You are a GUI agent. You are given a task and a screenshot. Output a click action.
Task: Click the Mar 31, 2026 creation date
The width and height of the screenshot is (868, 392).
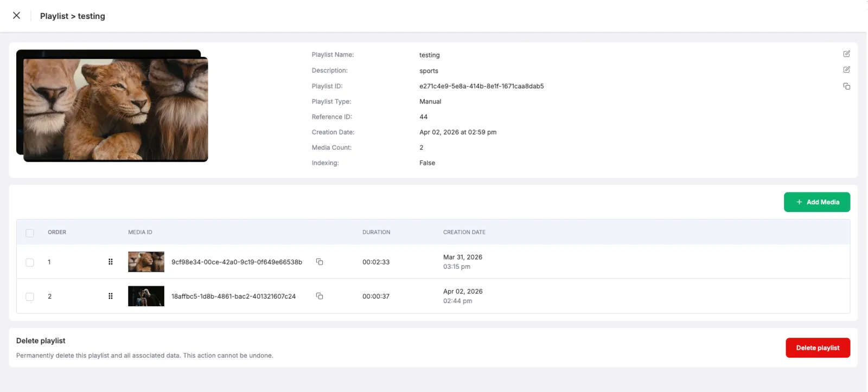(x=463, y=257)
